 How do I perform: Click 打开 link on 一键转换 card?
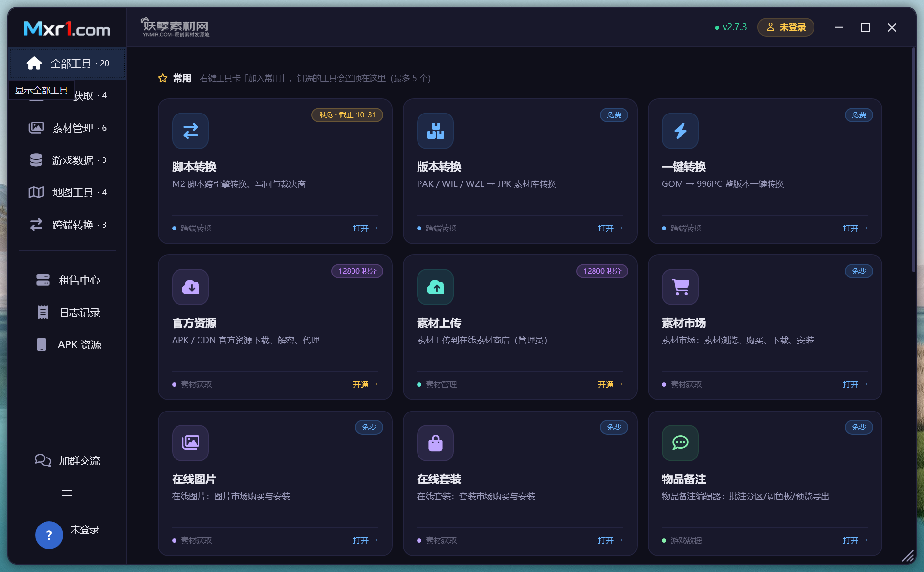click(x=856, y=228)
